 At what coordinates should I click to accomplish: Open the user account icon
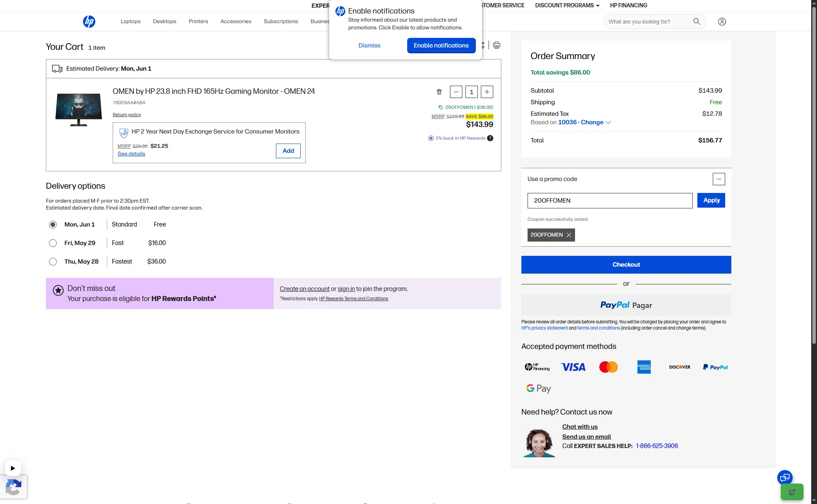click(722, 22)
